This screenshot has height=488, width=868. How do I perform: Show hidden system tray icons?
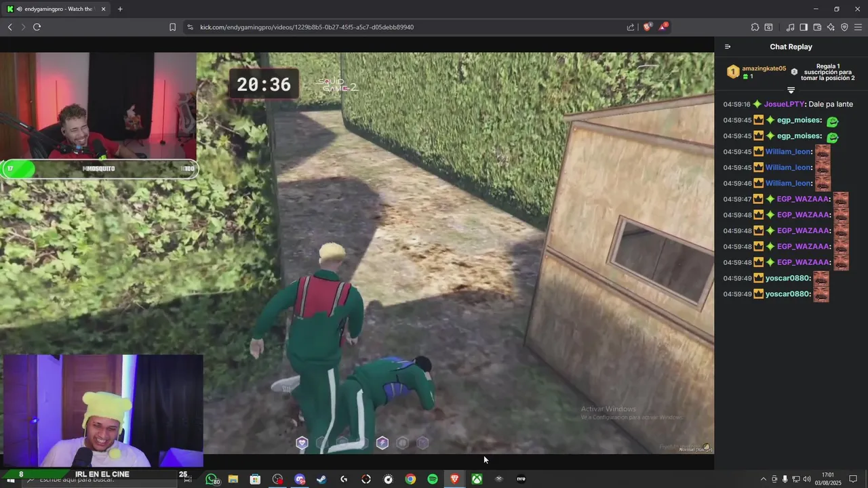pyautogui.click(x=764, y=479)
